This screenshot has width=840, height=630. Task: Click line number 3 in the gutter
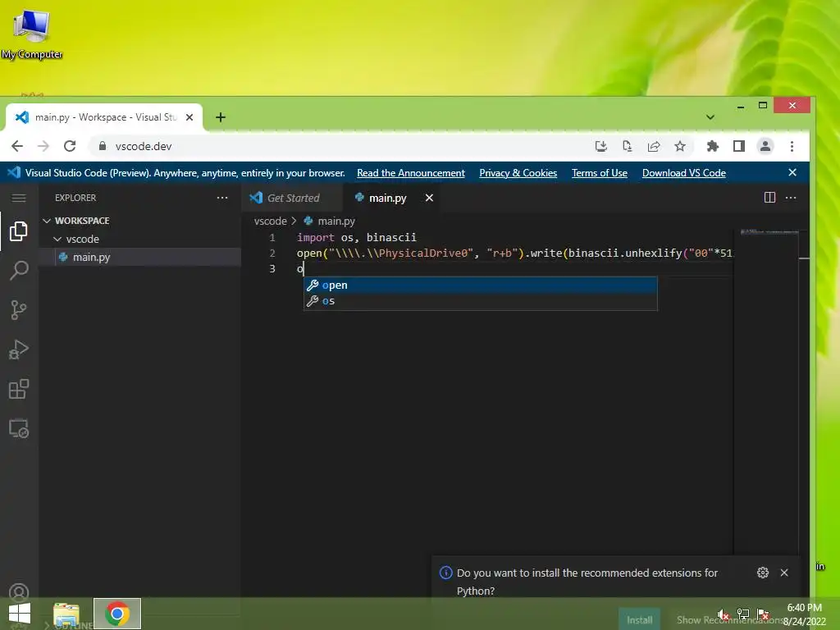[x=272, y=268]
